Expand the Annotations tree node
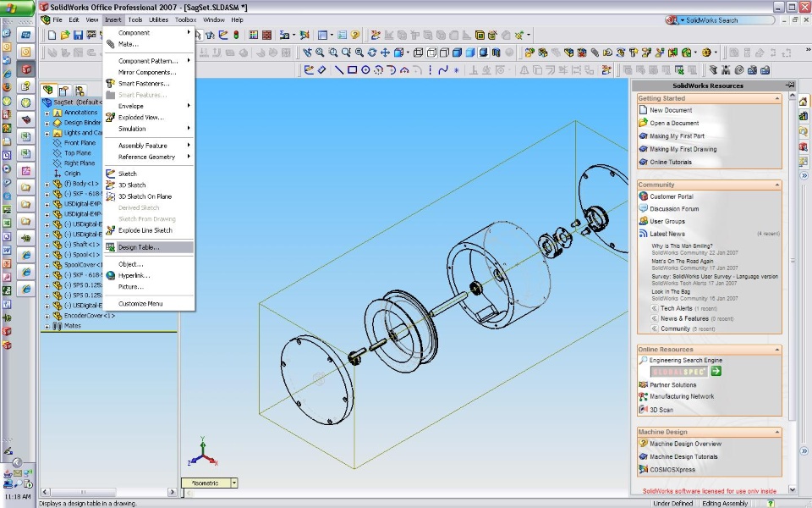 (x=47, y=113)
